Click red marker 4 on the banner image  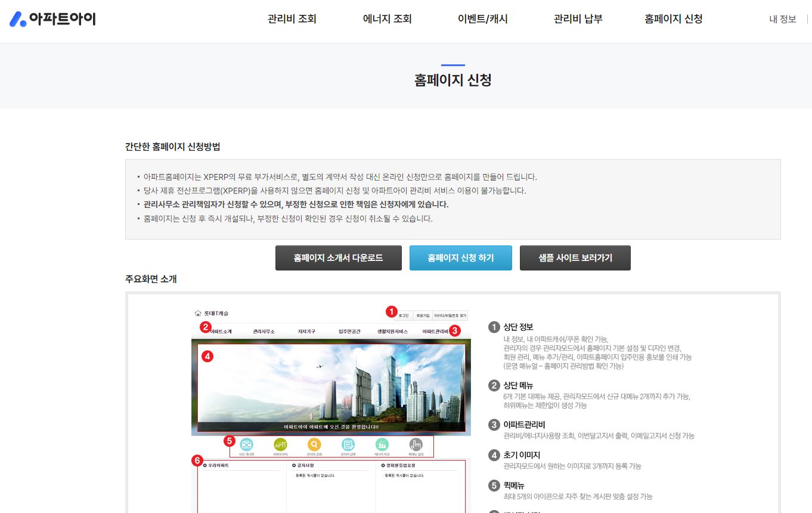207,356
